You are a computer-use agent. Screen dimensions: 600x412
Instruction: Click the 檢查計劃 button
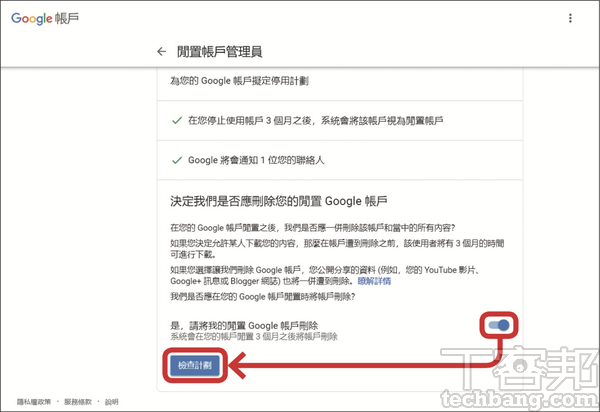(195, 365)
